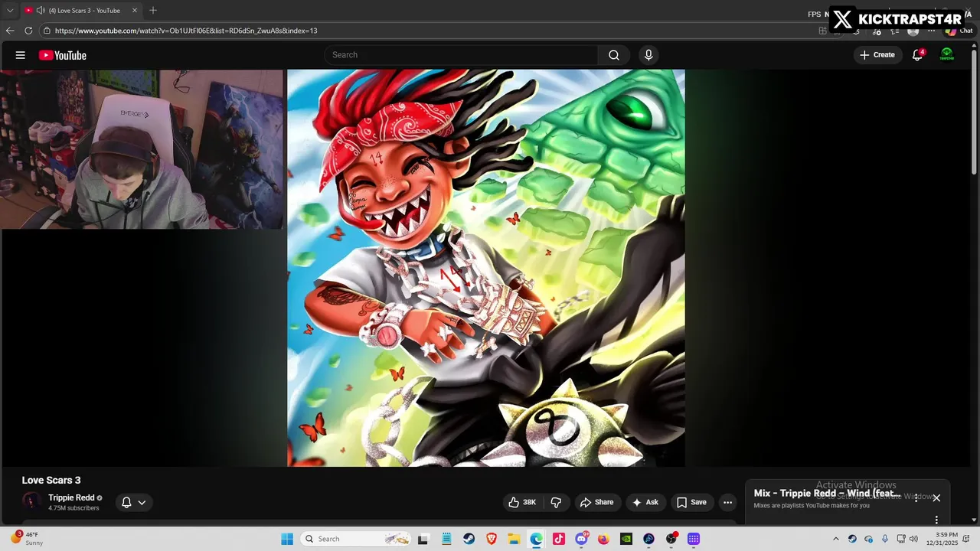
Task: Open the YouTube guide hamburger menu
Action: tap(21, 55)
